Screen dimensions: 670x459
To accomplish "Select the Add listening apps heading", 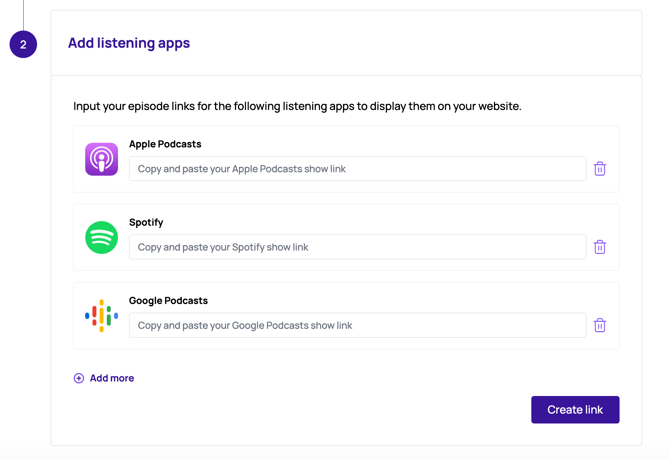I will click(129, 43).
